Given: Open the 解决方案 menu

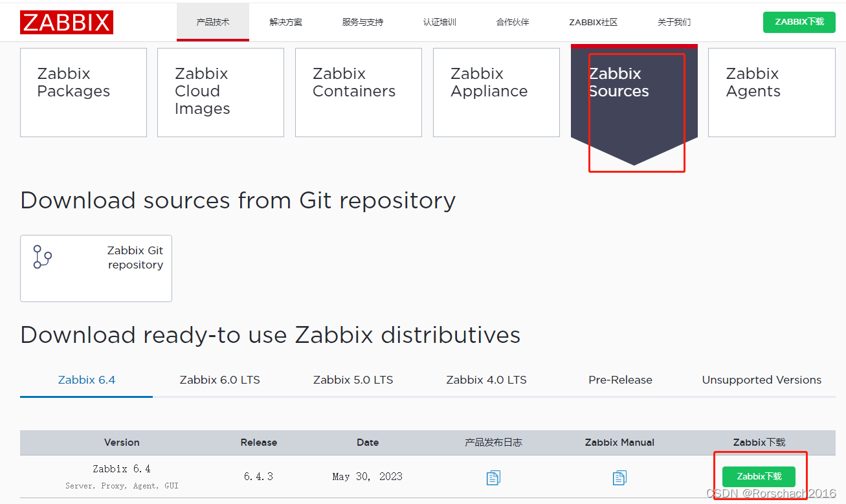Looking at the screenshot, I should pos(285,22).
